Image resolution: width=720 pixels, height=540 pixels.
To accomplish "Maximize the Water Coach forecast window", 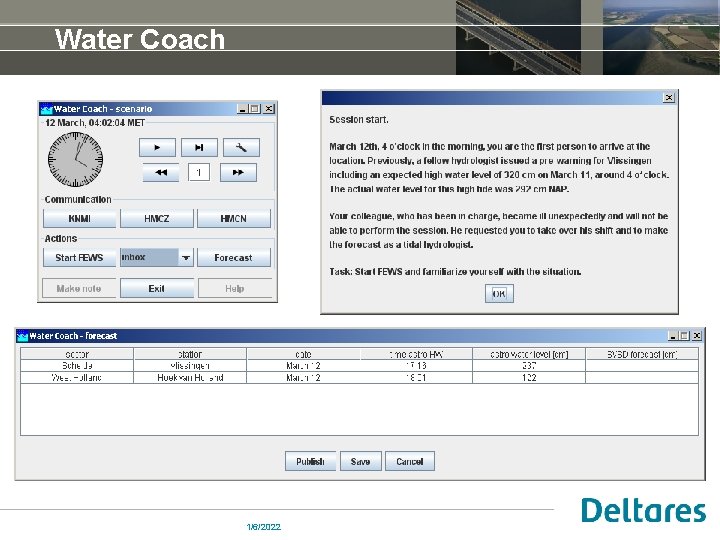I will [684, 336].
